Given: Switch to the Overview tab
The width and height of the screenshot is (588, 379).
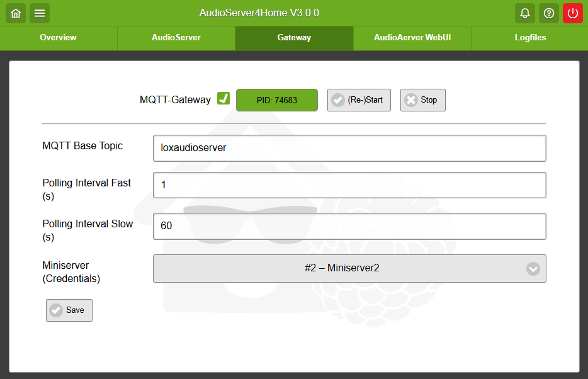Looking at the screenshot, I should [x=59, y=38].
